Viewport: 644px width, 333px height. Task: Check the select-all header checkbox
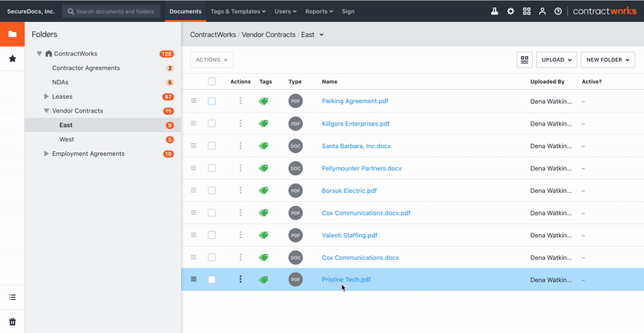212,81
